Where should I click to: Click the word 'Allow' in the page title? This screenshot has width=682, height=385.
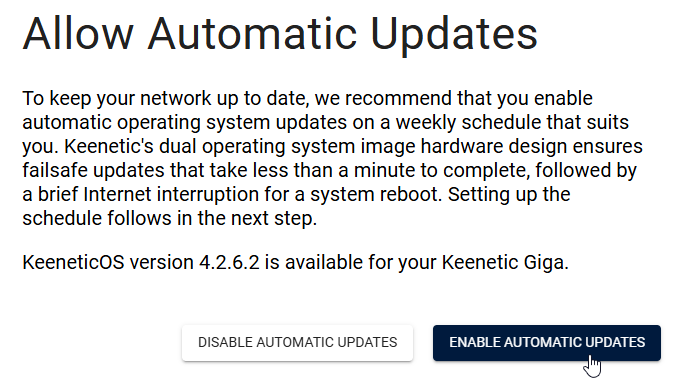click(77, 34)
